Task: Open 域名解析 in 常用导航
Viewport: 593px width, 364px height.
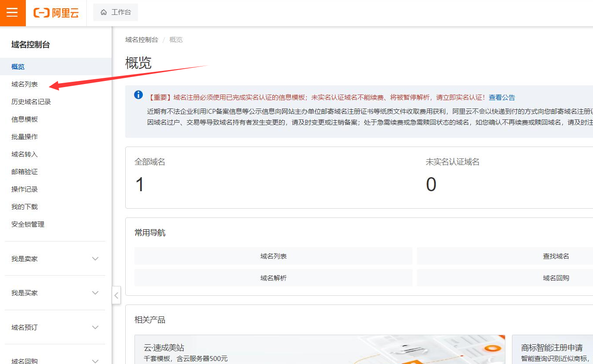Action: (273, 278)
